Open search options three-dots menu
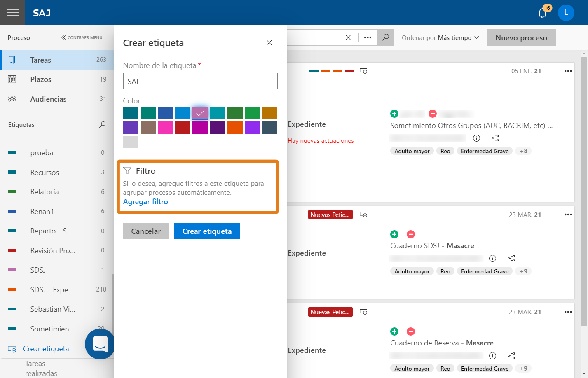 (368, 37)
